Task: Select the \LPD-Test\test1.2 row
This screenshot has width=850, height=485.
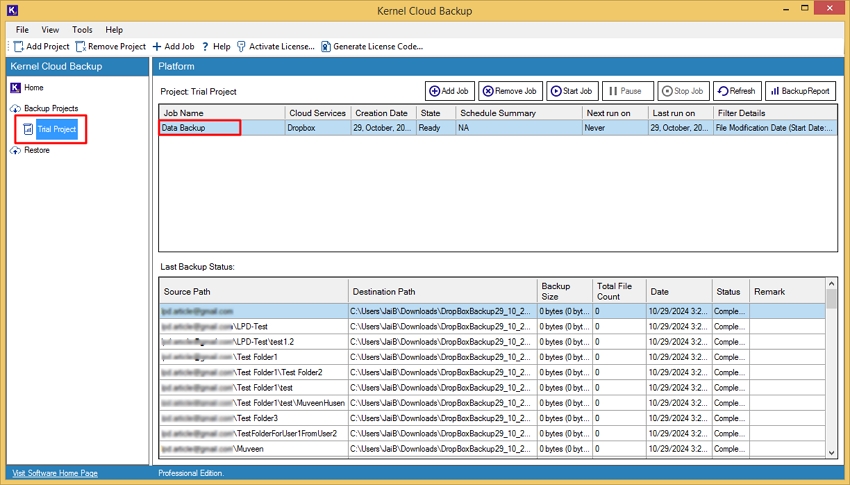Action: [492, 342]
